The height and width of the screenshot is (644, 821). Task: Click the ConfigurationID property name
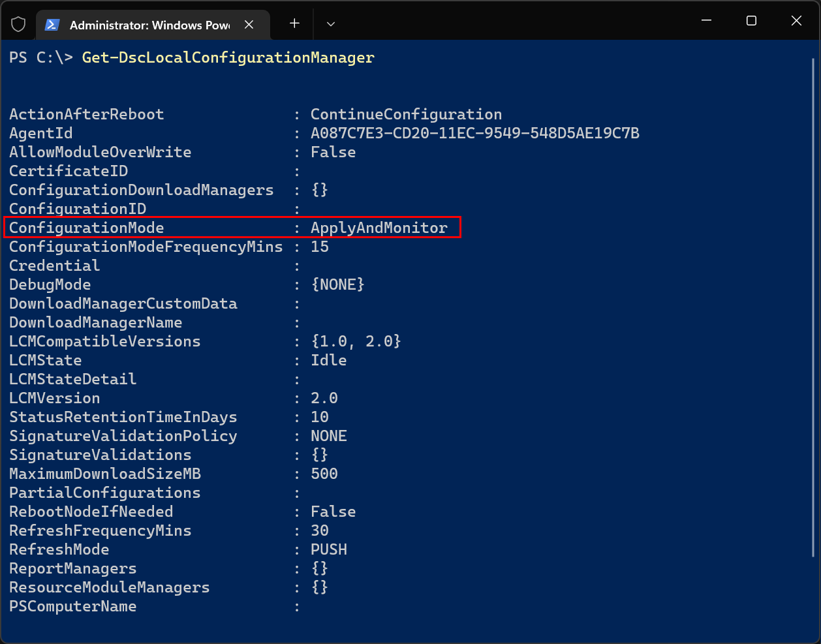pos(78,209)
